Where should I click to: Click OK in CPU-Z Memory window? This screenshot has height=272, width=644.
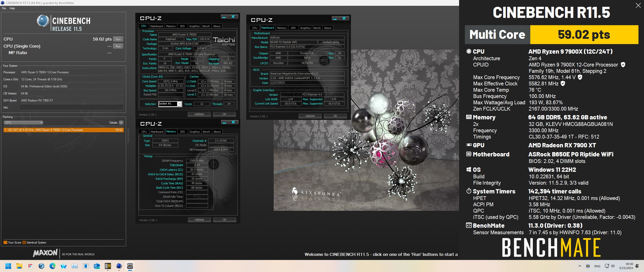coord(224,220)
